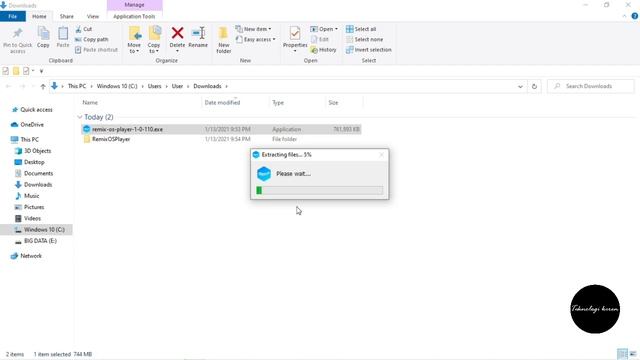Open the Copy to dropdown
Viewport: 640px width, 360px height.
coord(154,40)
